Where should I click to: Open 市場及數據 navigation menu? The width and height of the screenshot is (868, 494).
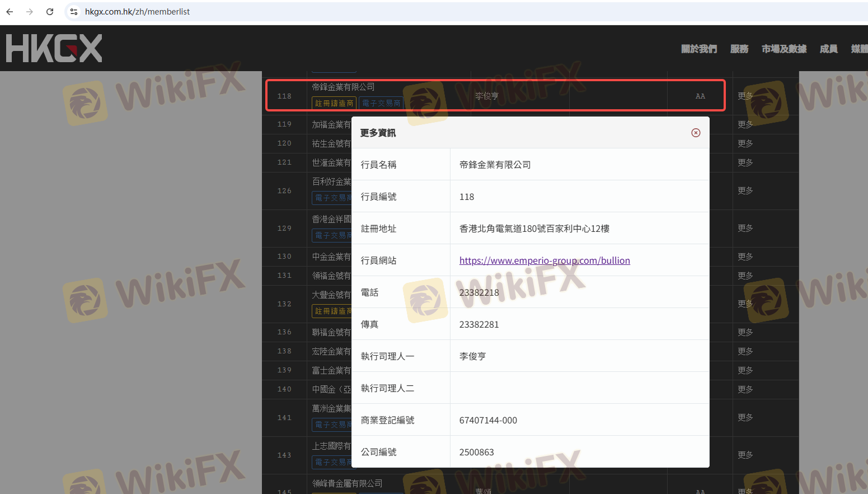point(783,49)
